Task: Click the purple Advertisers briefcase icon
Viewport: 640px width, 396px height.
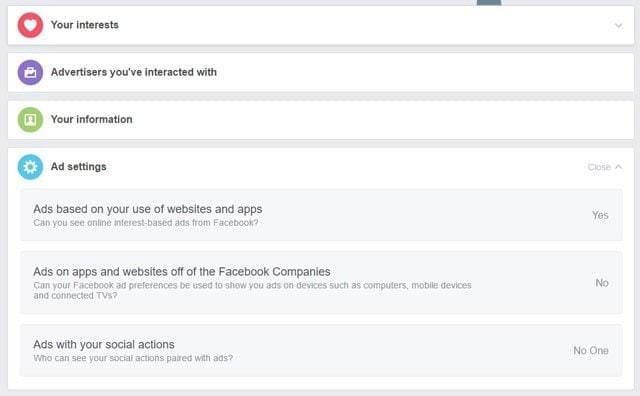Action: [x=30, y=72]
